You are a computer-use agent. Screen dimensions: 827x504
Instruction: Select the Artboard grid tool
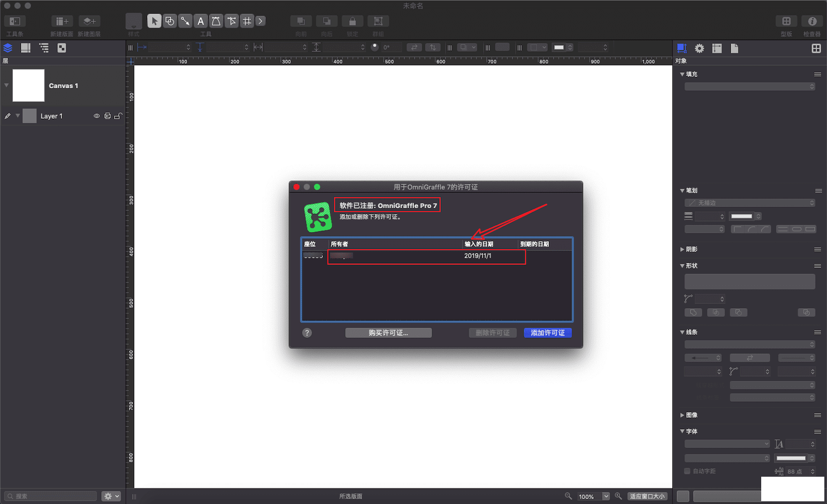pos(247,21)
